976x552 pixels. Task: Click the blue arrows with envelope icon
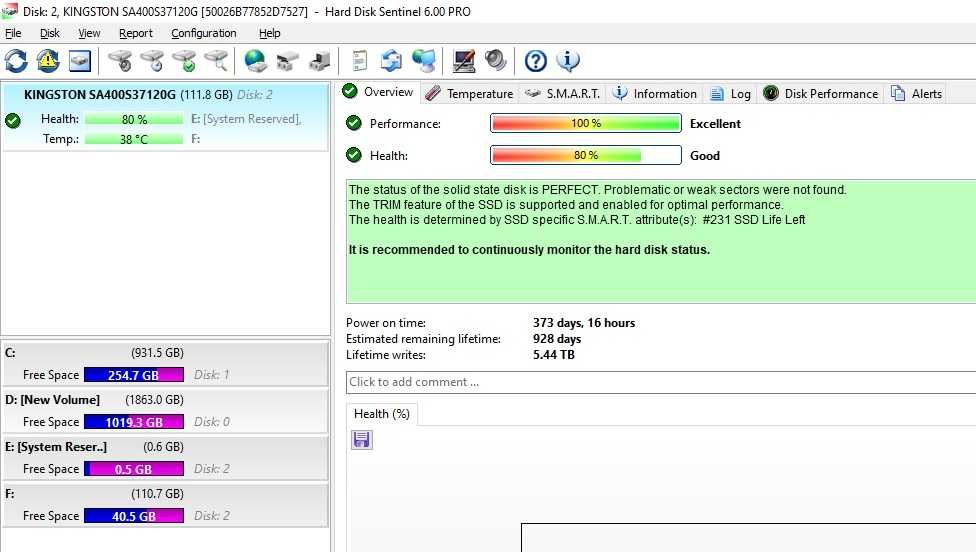392,61
